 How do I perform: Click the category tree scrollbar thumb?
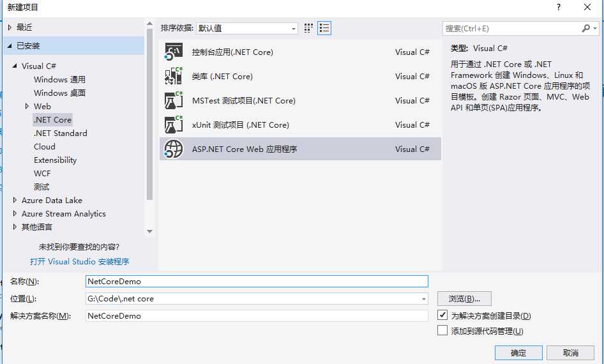click(149, 114)
